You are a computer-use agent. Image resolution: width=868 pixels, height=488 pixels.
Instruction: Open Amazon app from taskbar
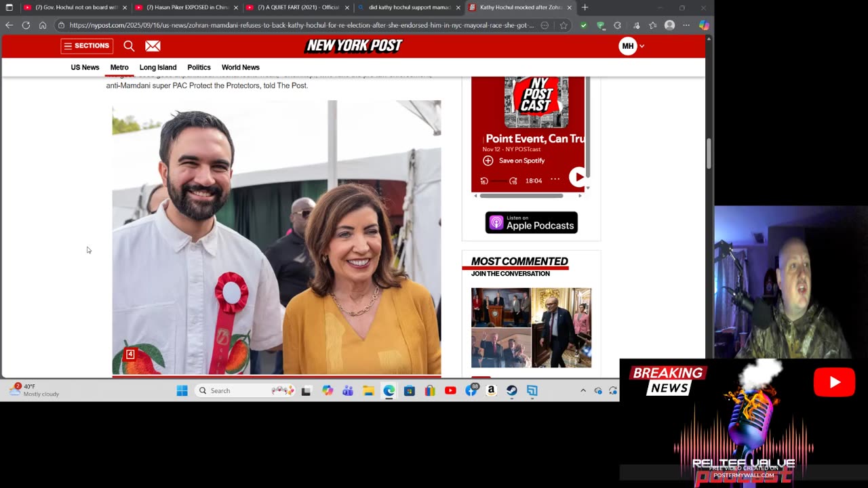coord(491,390)
